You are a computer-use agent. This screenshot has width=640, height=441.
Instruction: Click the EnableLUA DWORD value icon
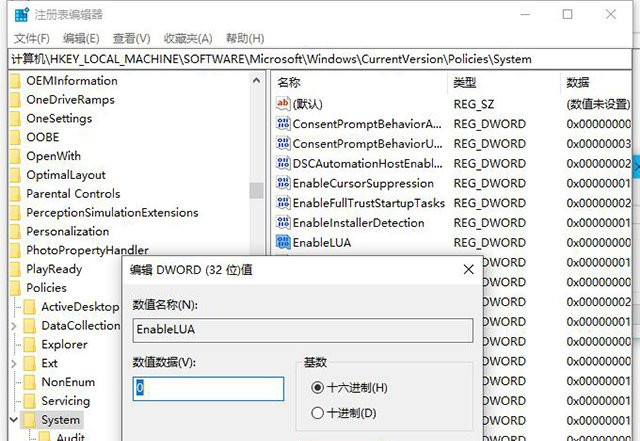282,242
